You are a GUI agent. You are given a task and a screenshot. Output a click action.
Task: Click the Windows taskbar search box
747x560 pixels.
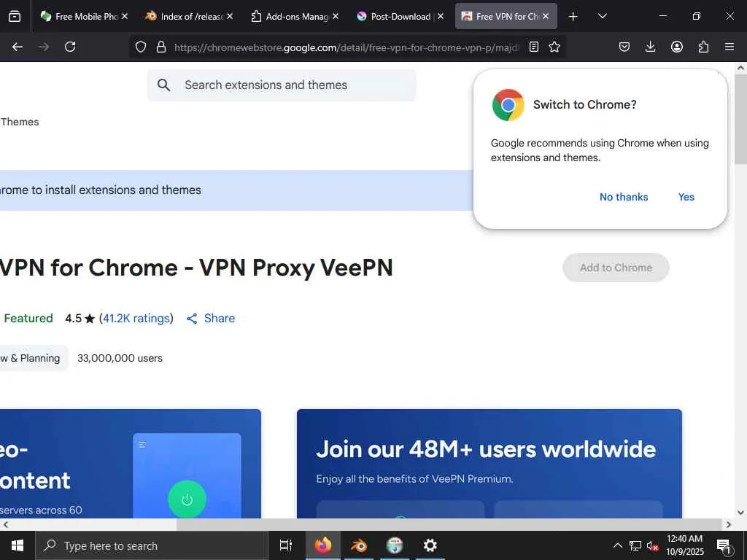[x=152, y=545]
